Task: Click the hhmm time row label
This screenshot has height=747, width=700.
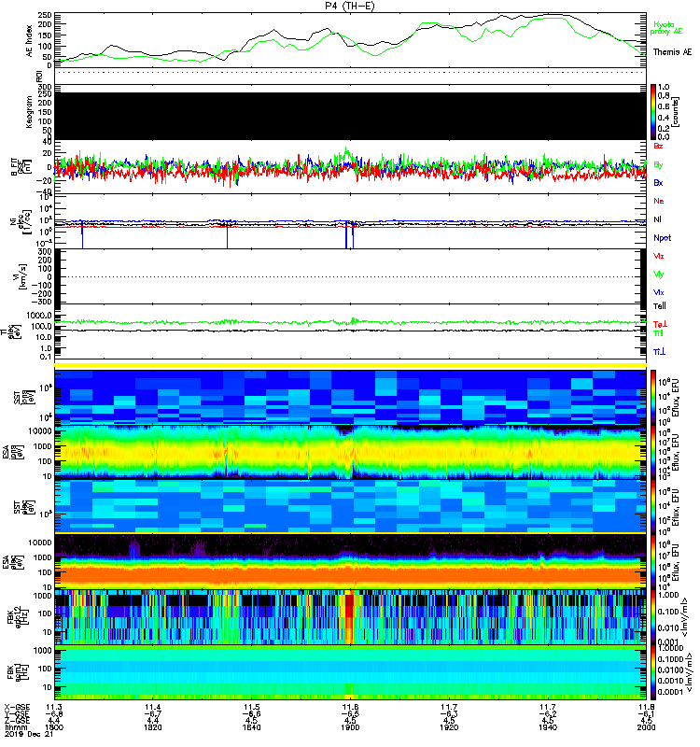Action: (x=15, y=727)
